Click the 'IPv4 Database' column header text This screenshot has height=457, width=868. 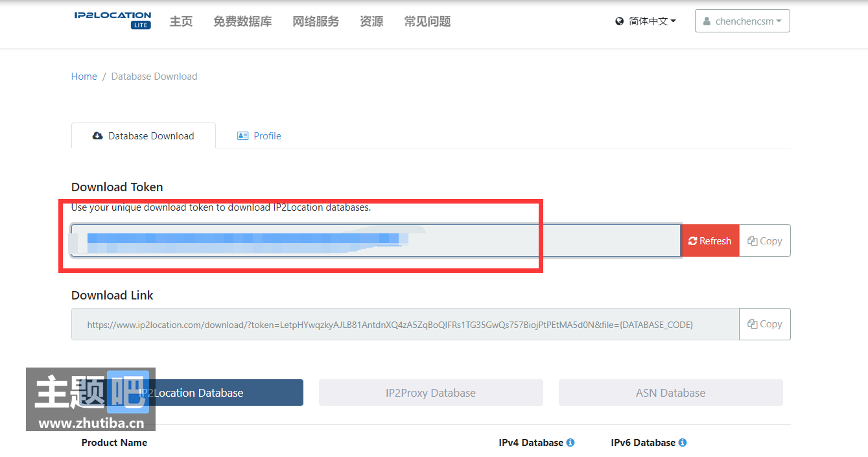click(531, 443)
